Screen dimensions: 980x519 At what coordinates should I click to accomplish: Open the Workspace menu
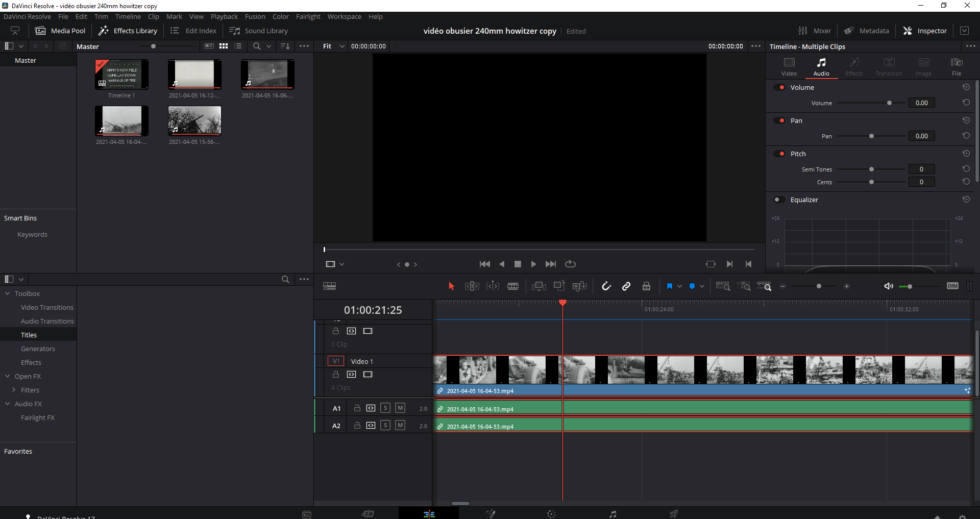344,17
